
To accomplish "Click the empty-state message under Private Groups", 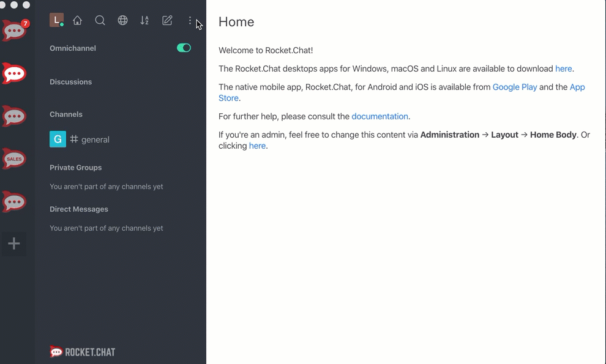I will click(x=107, y=187).
